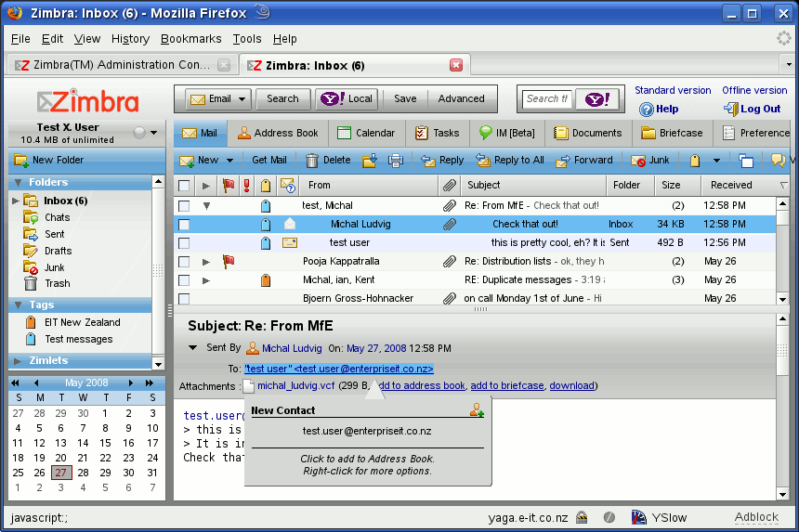Check the box for Michal, ian, Kent conversation
Viewport: 799px width, 532px height.
184,280
